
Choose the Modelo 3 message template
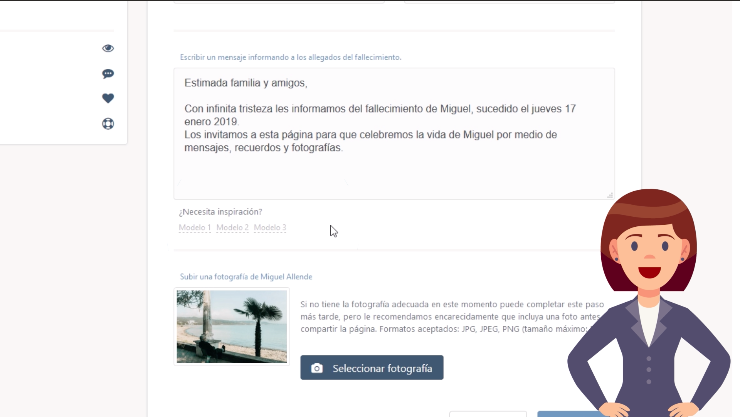coord(270,228)
